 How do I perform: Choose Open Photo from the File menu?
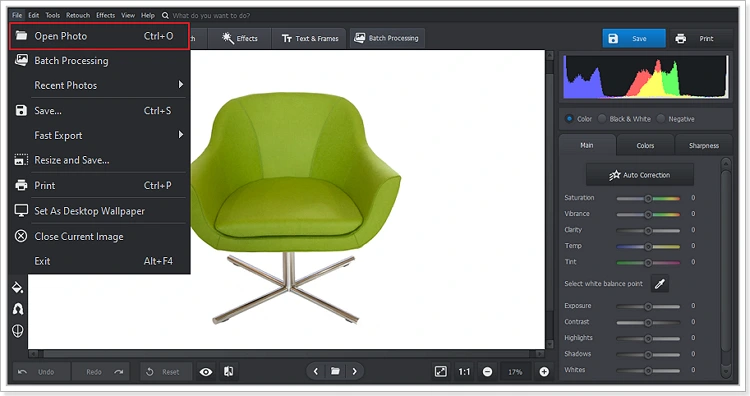click(x=99, y=36)
